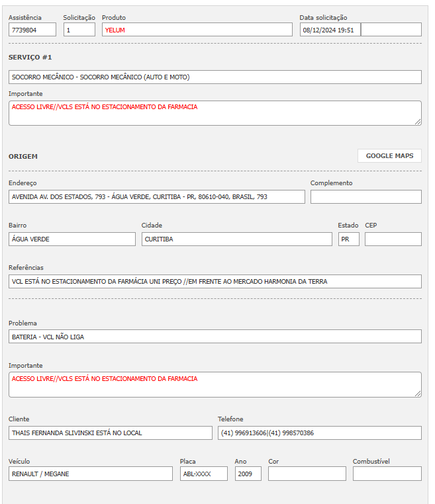Focus the Data solicitação date field
This screenshot has height=504, width=435.
tap(330, 30)
